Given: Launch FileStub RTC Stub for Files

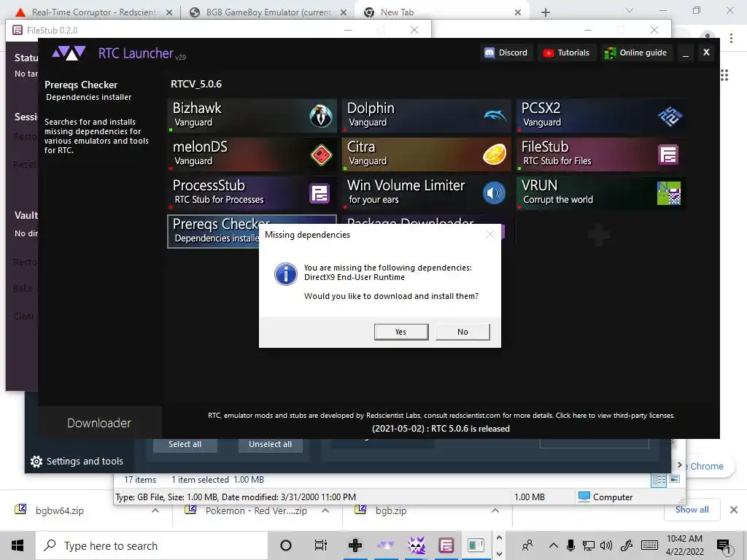Looking at the screenshot, I should pos(601,154).
